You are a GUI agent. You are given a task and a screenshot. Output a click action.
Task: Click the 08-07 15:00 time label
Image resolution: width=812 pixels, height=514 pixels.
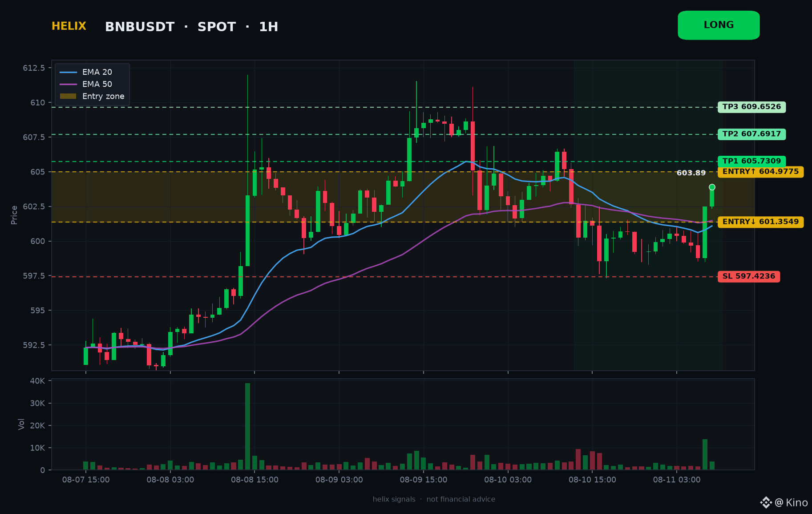click(86, 480)
